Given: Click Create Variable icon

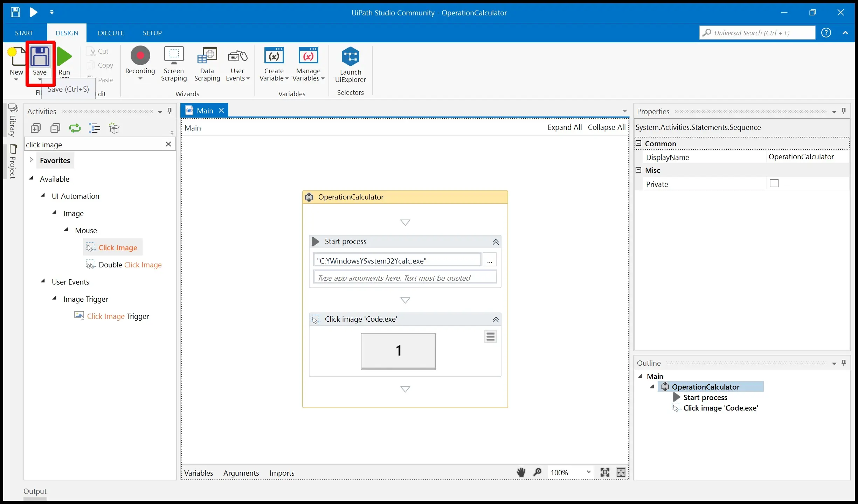Looking at the screenshot, I should pos(274,56).
